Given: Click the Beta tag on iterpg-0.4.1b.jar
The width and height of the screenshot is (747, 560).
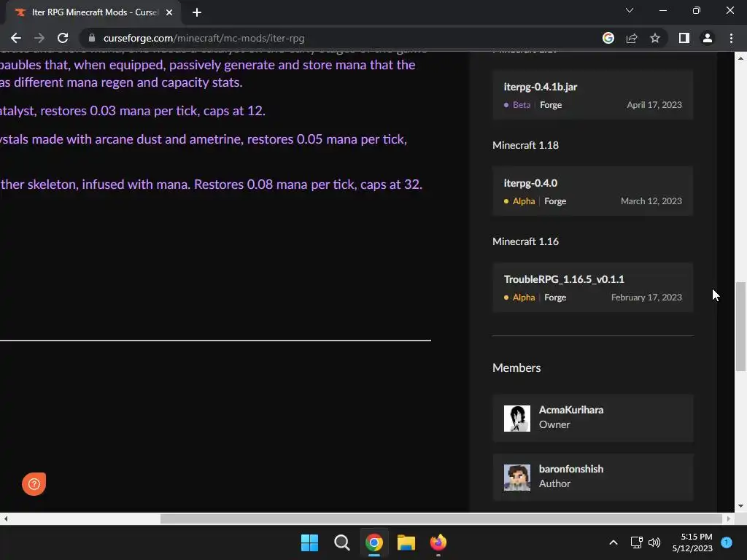Looking at the screenshot, I should click(521, 105).
